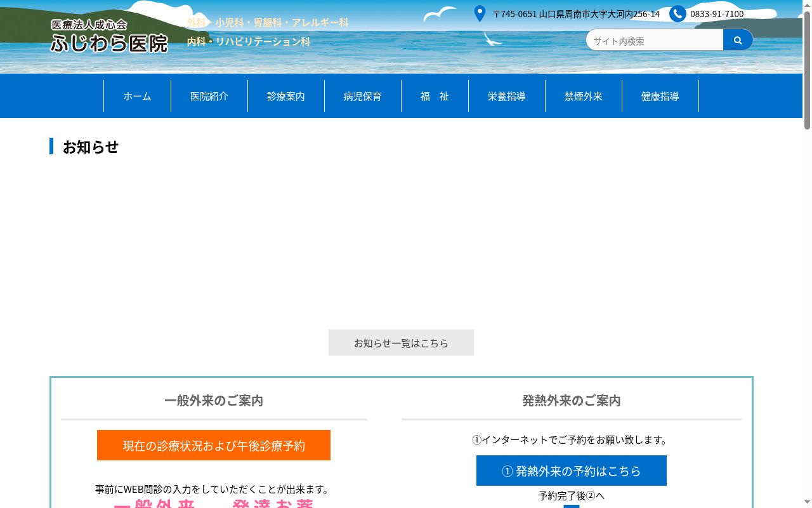
Task: Click the 外科・小児科・胃腸科・アレルギー科 text
Action: click(x=268, y=23)
